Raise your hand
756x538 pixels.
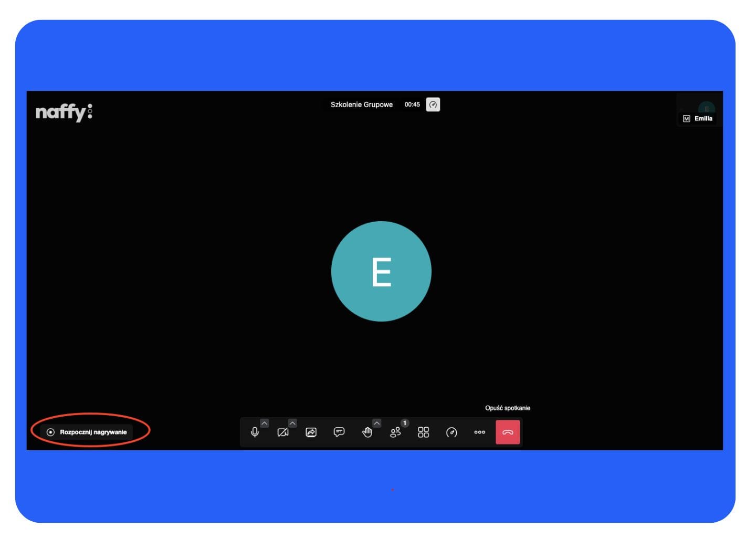[367, 432]
